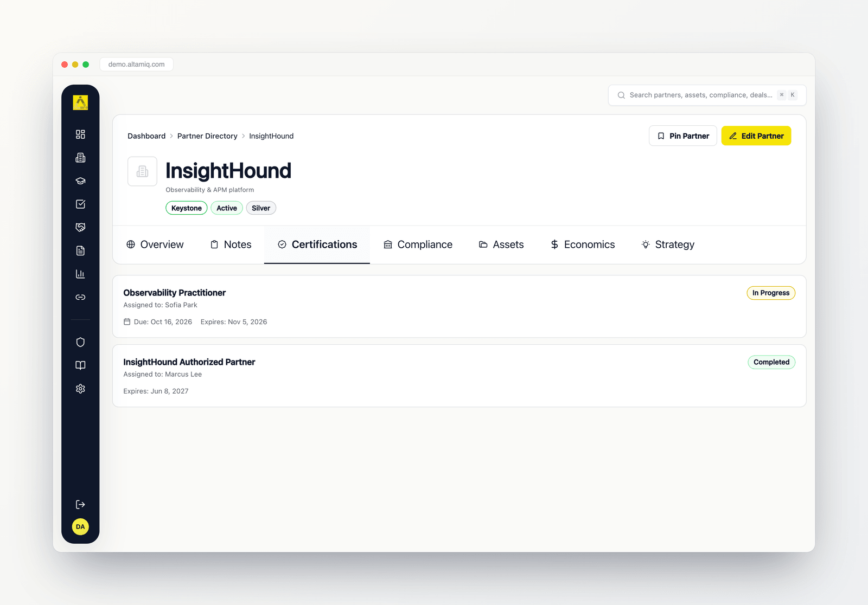The height and width of the screenshot is (605, 868).
Task: Switch to the Notes tab
Action: click(x=231, y=244)
